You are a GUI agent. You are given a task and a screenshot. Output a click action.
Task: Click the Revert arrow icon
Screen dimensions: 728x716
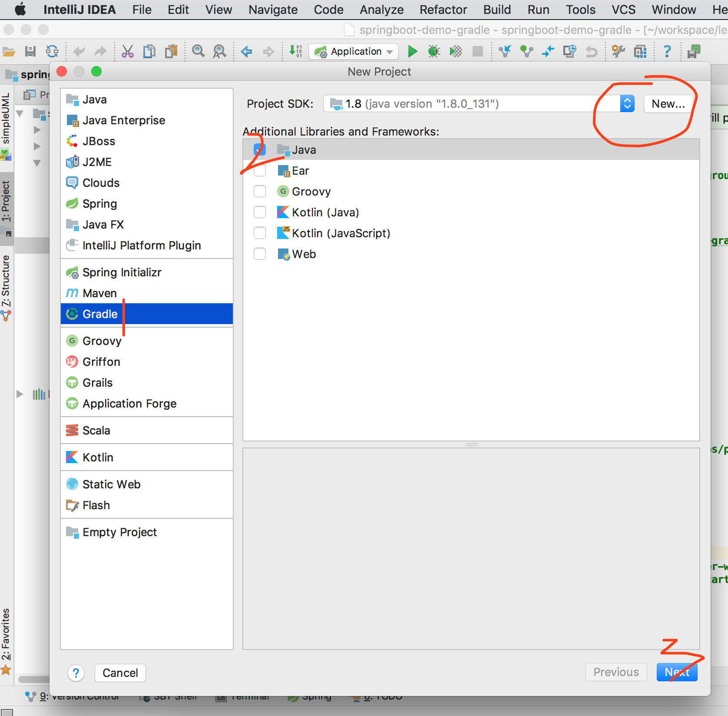pos(591,52)
